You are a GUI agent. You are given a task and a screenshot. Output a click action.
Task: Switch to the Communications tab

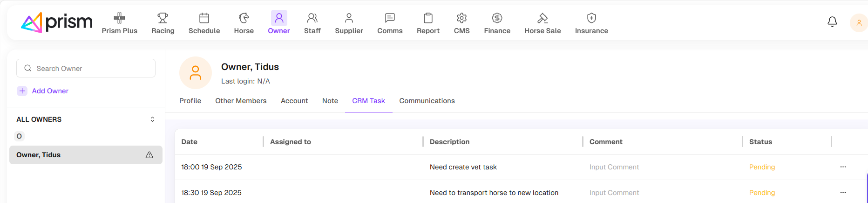click(427, 101)
